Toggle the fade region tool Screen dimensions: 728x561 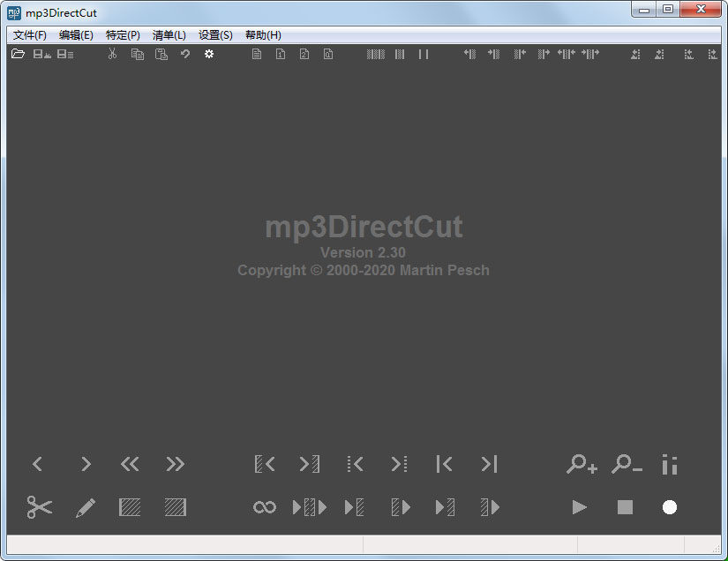129,507
